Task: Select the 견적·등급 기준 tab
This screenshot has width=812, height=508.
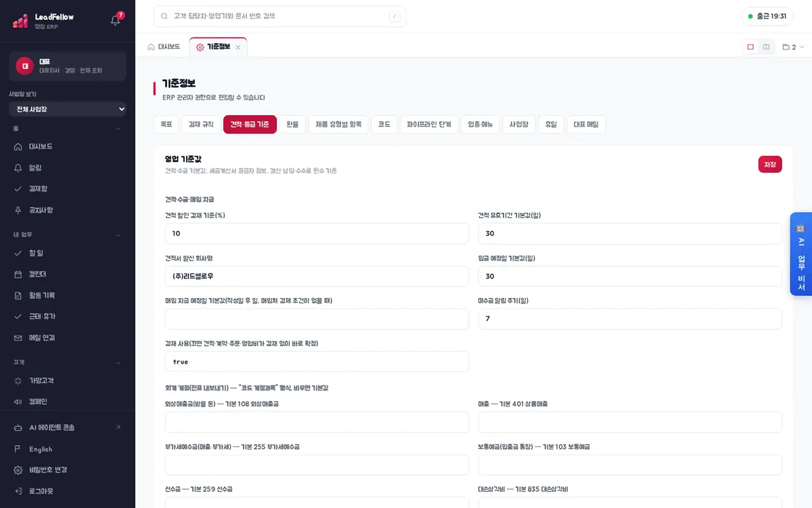Action: click(250, 125)
